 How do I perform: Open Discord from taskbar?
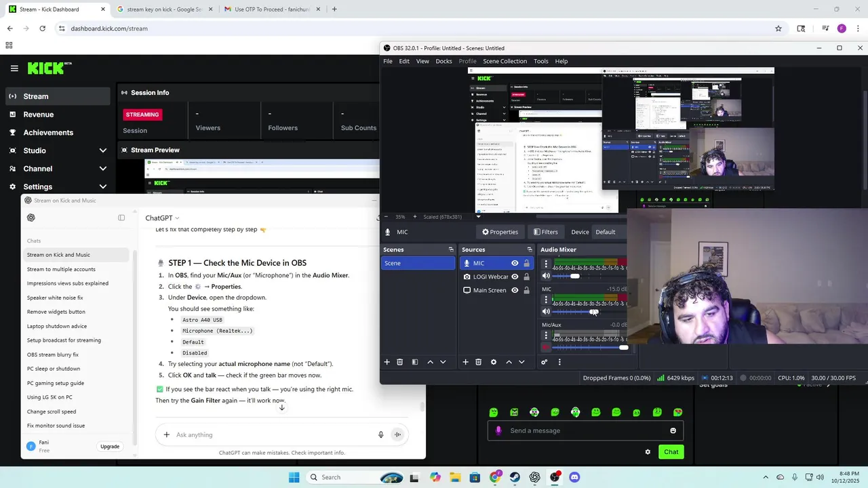[x=574, y=477]
